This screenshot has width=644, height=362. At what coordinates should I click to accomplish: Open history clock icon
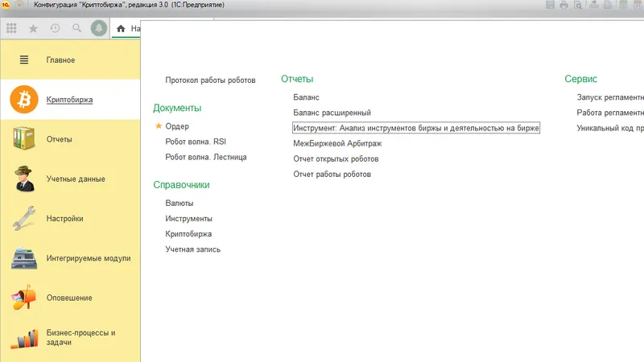[x=55, y=28]
